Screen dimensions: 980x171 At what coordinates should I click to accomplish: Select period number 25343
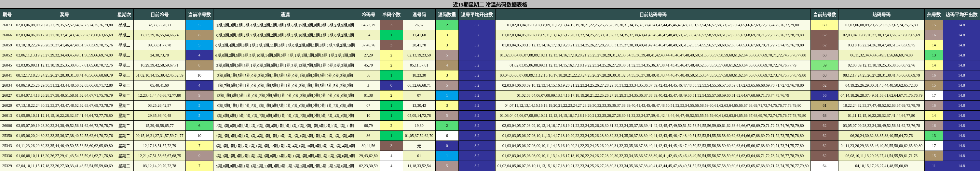click(7, 146)
